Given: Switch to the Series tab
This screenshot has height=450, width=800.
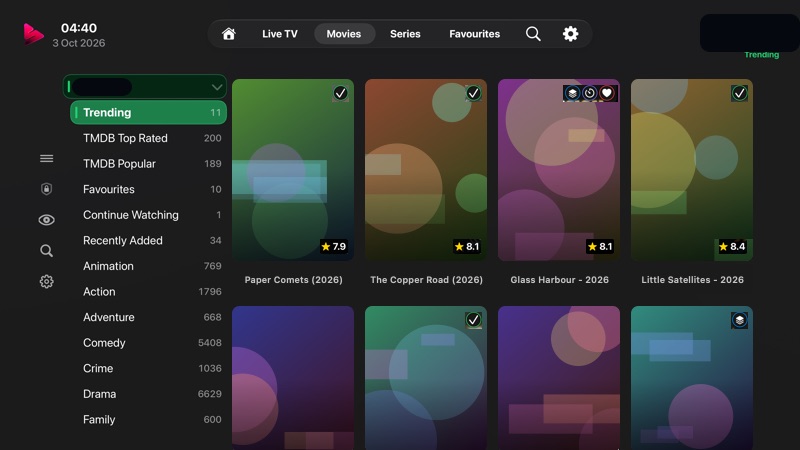Looking at the screenshot, I should 405,34.
